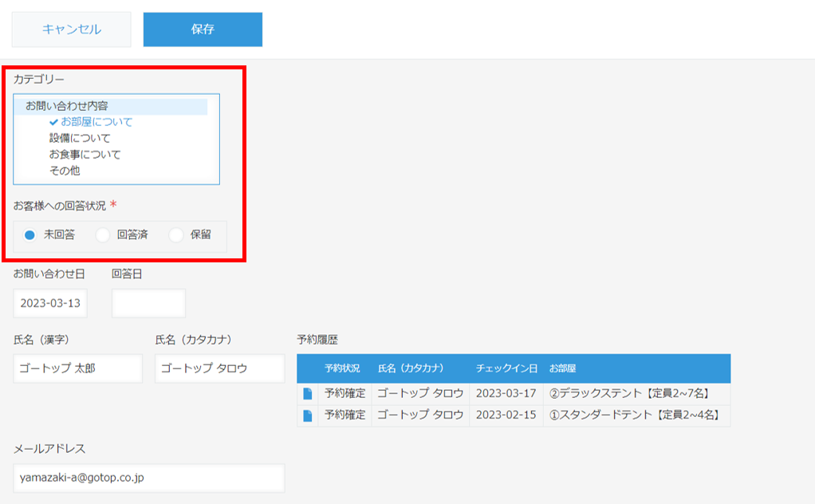This screenshot has height=504, width=815.
Task: Click ゴートップ タロウ in the 2023-03-17 row
Action: coord(420,393)
